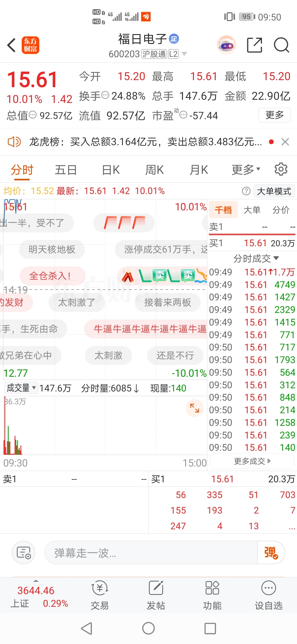Tap the 龙虎榜 news headline
This screenshot has height=644, width=297.
pos(145,142)
